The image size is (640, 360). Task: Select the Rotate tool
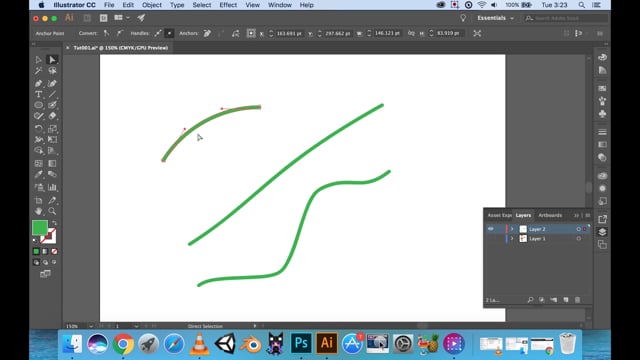(x=38, y=129)
